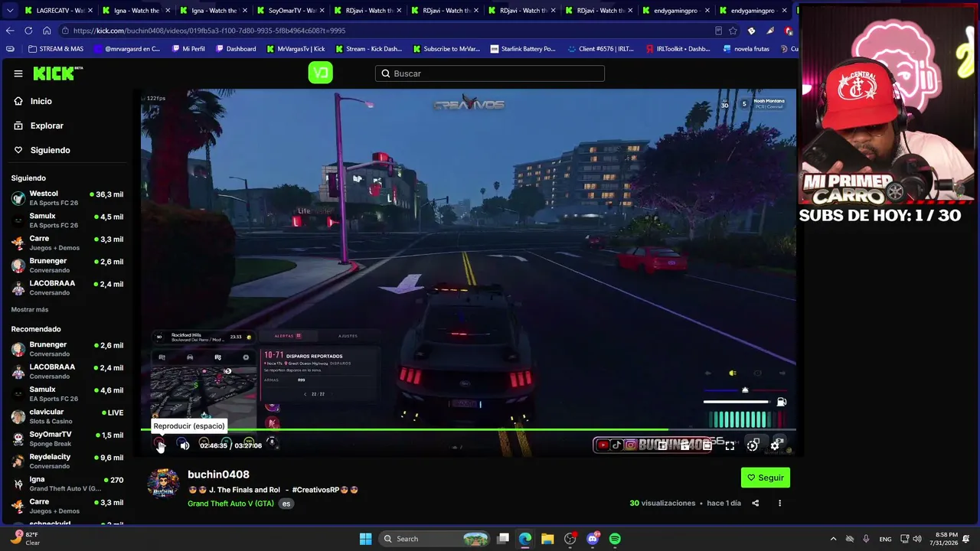Go back in the browser
Image resolution: width=980 pixels, height=551 pixels.
(x=10, y=31)
